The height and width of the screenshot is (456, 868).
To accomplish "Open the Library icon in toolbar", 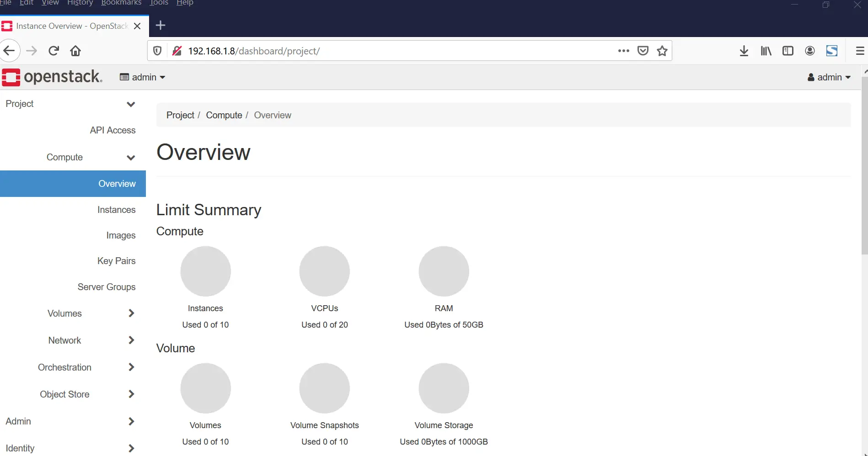I will 766,51.
